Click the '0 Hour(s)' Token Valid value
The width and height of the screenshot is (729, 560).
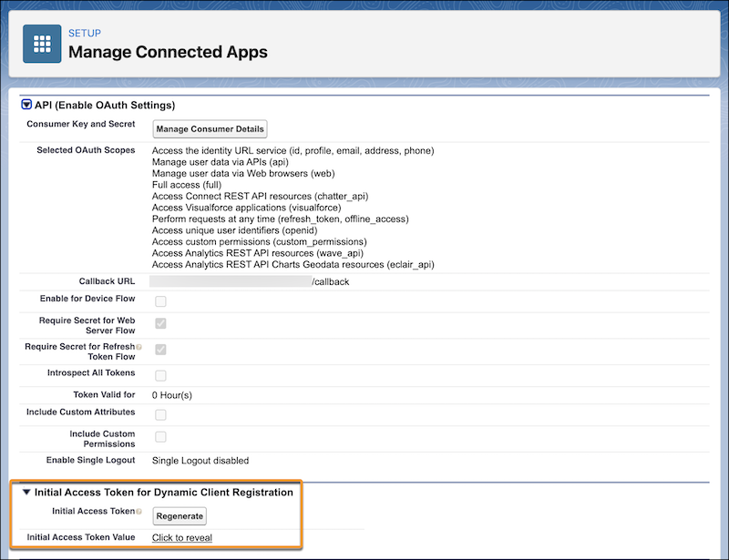[x=172, y=395]
